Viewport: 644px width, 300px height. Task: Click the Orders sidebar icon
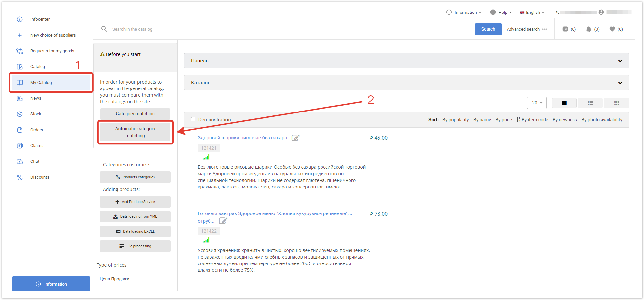click(20, 130)
